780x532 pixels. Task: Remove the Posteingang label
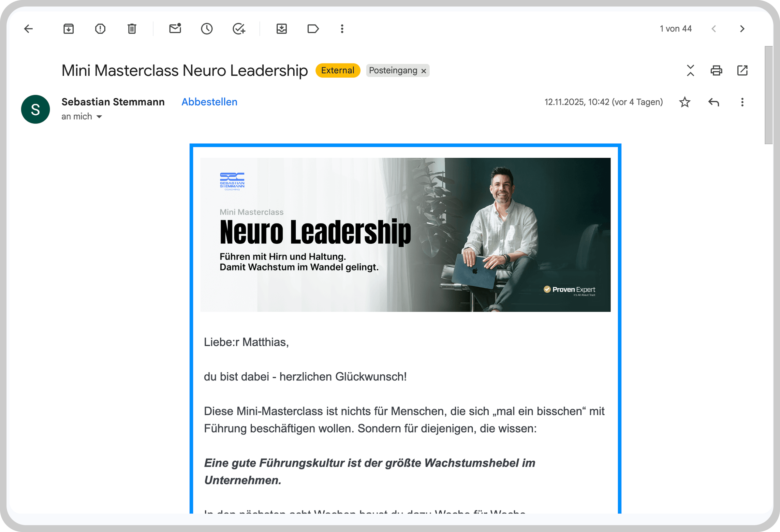(423, 71)
